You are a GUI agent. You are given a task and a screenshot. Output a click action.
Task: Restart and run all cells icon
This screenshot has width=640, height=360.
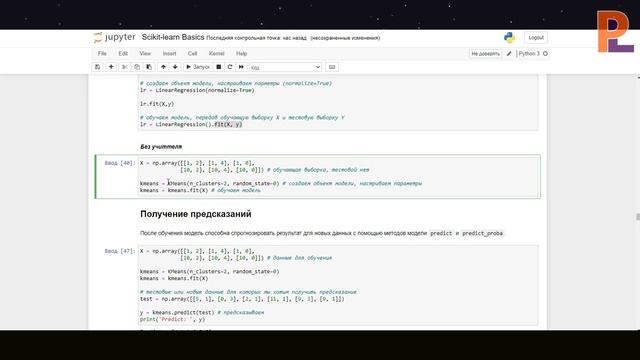(x=241, y=67)
